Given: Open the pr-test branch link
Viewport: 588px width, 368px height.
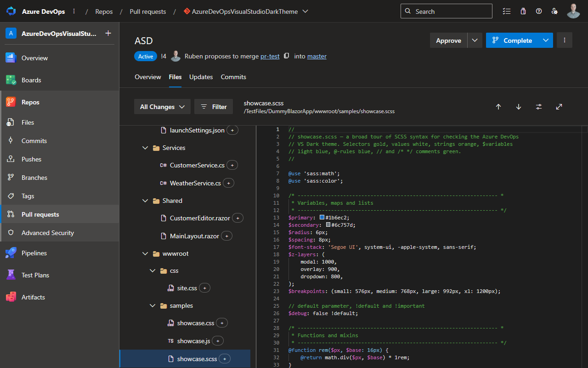Looking at the screenshot, I should coord(270,56).
